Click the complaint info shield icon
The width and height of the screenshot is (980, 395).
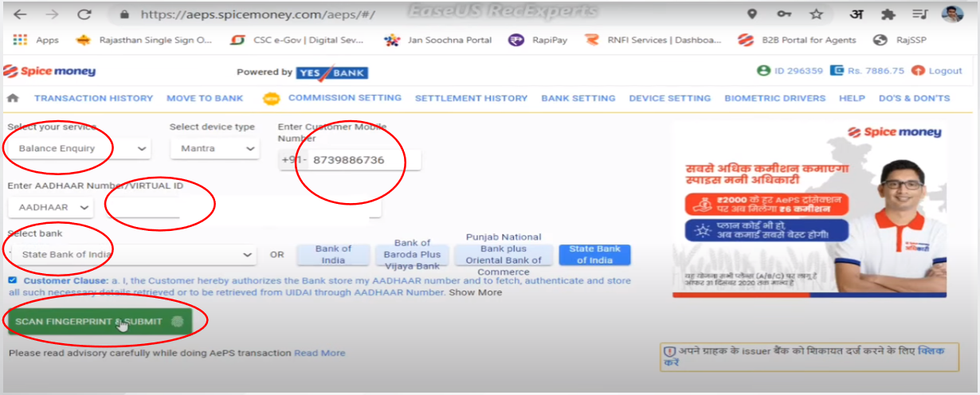[x=669, y=351]
